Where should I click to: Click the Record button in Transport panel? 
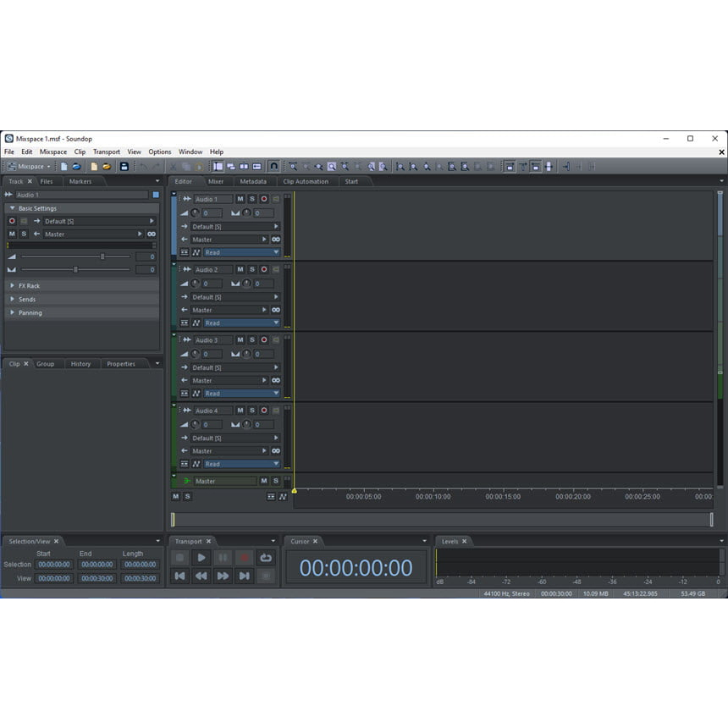(x=244, y=558)
